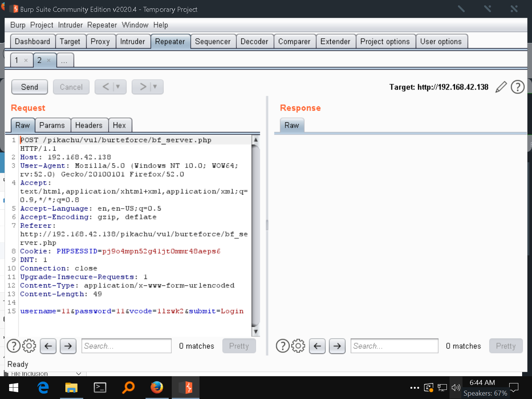The height and width of the screenshot is (399, 532).
Task: Open the Help menu
Action: (x=161, y=25)
